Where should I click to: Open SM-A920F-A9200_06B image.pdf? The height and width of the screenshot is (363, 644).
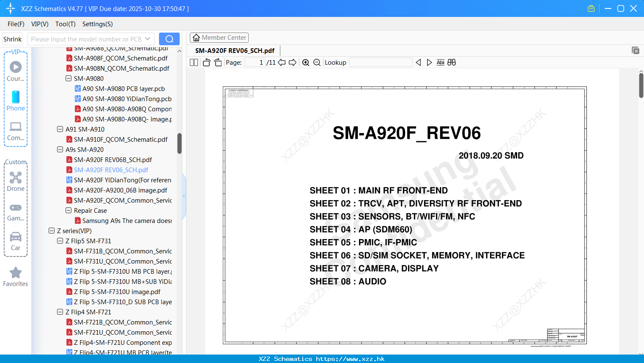[120, 190]
